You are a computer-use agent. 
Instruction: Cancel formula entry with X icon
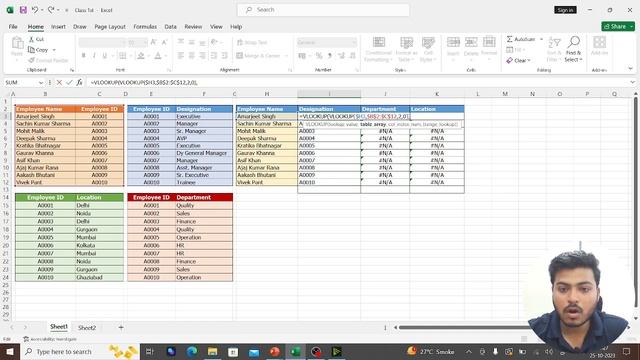point(59,82)
